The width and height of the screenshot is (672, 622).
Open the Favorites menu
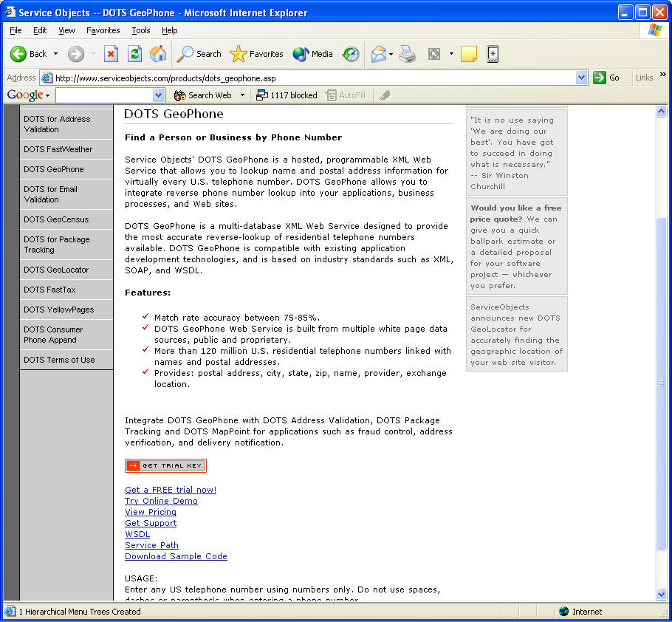click(x=103, y=30)
